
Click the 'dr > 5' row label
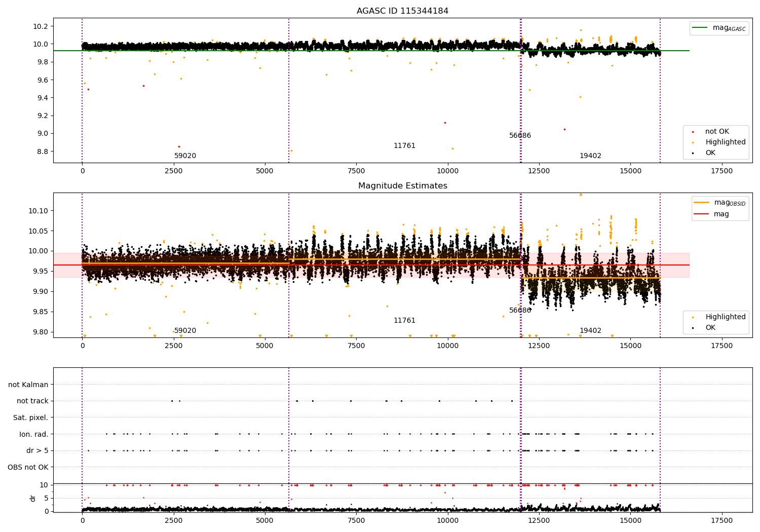tap(37, 451)
